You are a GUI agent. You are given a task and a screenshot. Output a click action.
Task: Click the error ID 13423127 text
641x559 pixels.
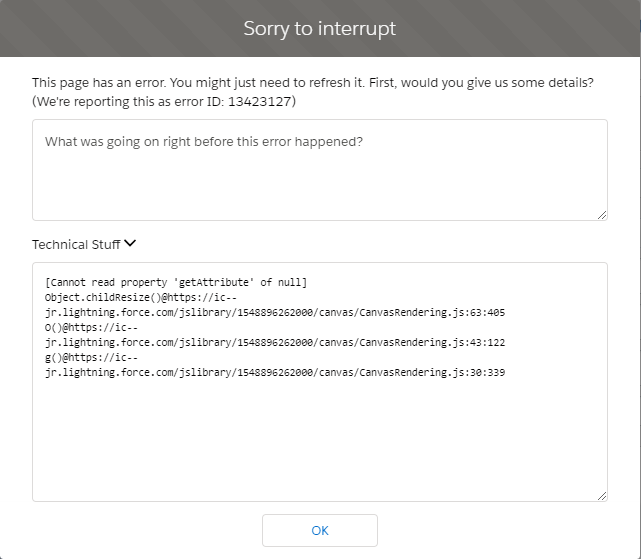point(259,101)
